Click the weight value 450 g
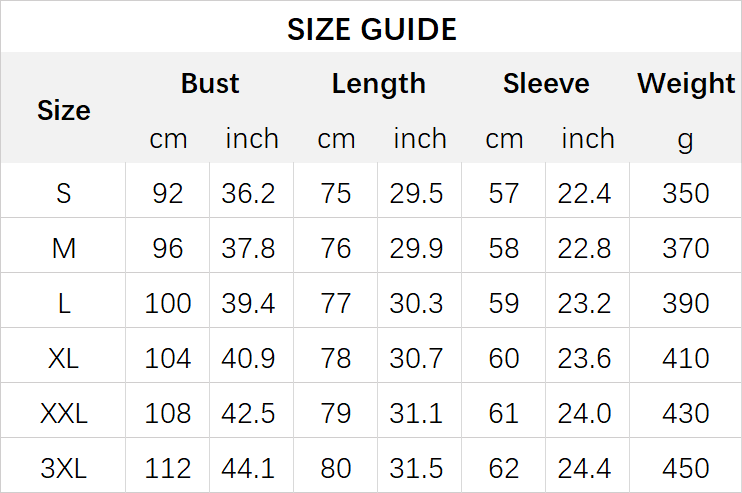This screenshot has width=742, height=493. pyautogui.click(x=686, y=468)
